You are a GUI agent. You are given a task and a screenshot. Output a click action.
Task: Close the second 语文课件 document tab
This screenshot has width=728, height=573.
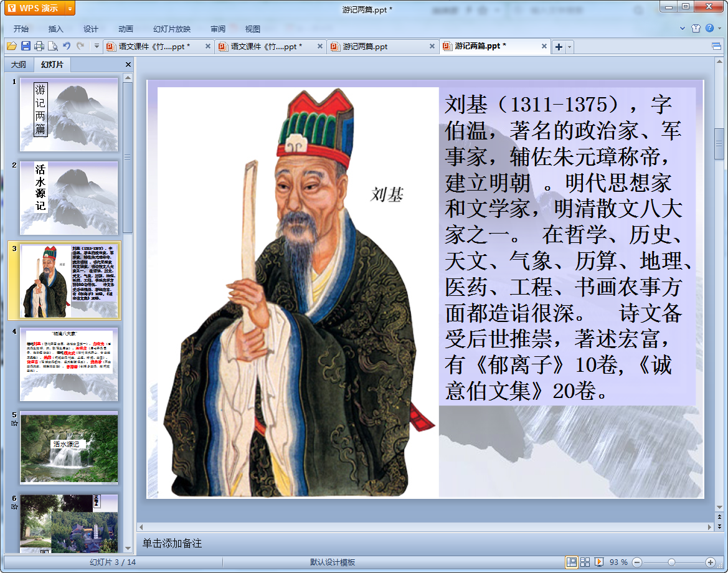tap(320, 47)
